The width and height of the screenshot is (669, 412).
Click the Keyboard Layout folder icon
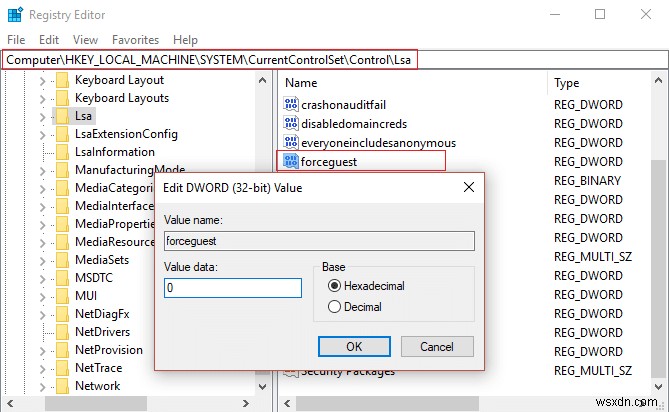(x=62, y=80)
